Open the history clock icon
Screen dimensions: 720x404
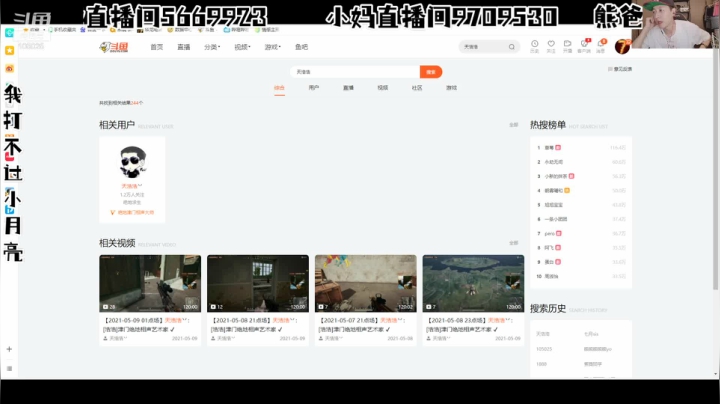(534, 46)
